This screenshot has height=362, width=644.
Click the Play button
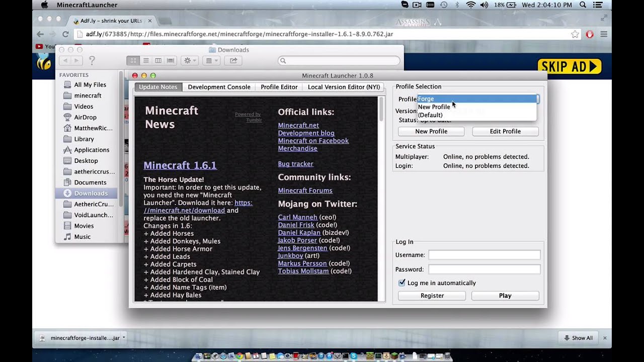505,296
